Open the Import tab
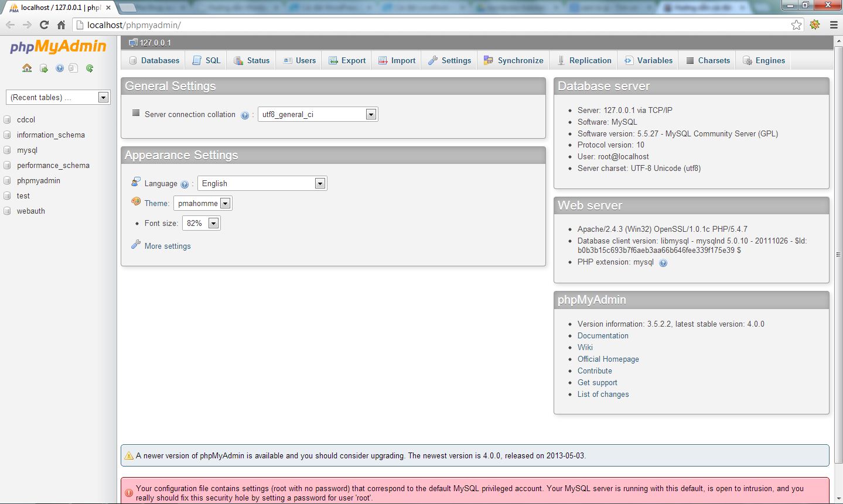This screenshot has height=504, width=843. coord(397,60)
